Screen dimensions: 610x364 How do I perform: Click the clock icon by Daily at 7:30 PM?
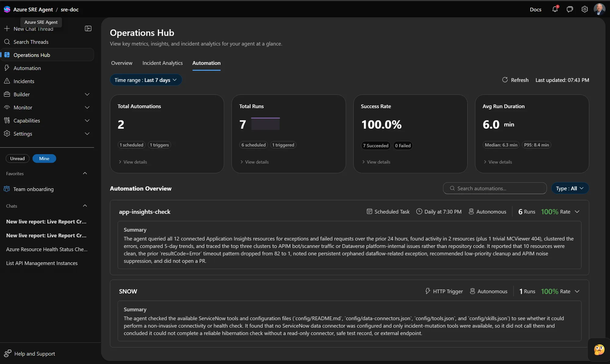point(419,212)
